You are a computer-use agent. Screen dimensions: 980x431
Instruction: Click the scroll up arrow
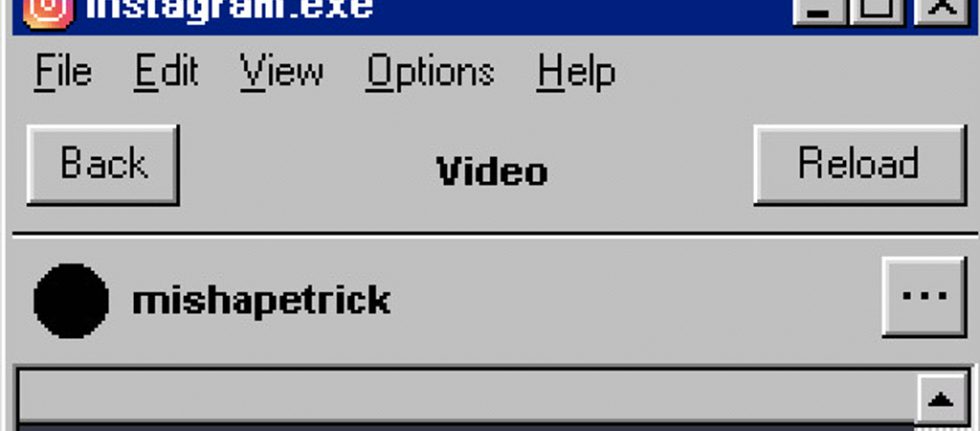(941, 399)
